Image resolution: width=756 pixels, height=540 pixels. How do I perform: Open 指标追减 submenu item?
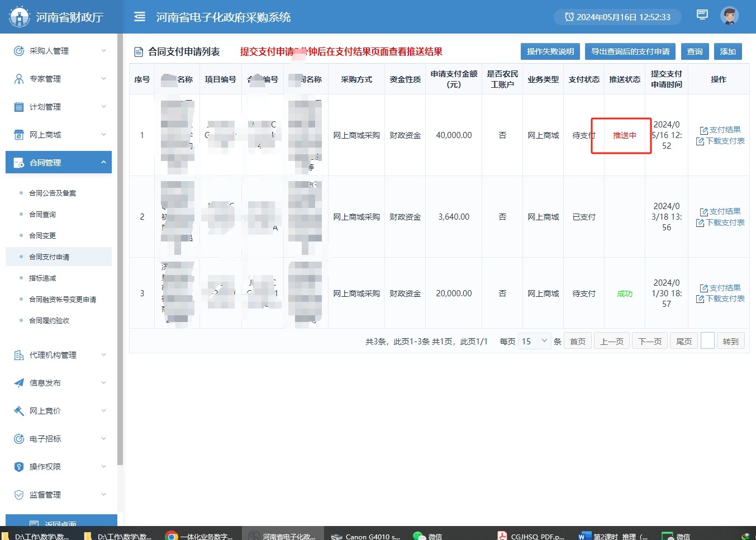pyautogui.click(x=42, y=278)
